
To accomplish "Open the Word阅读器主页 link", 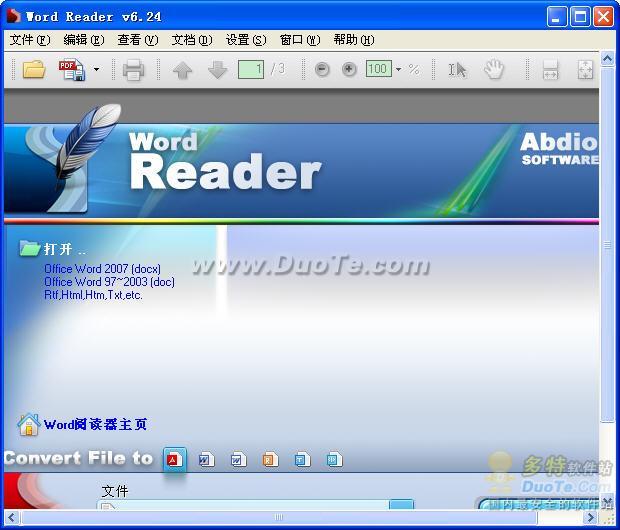I will point(95,424).
